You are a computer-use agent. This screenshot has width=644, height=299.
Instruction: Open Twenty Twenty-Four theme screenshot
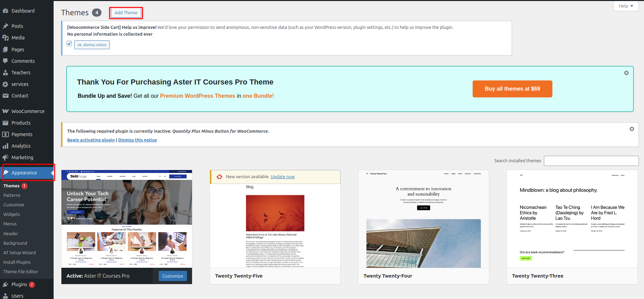tap(423, 219)
